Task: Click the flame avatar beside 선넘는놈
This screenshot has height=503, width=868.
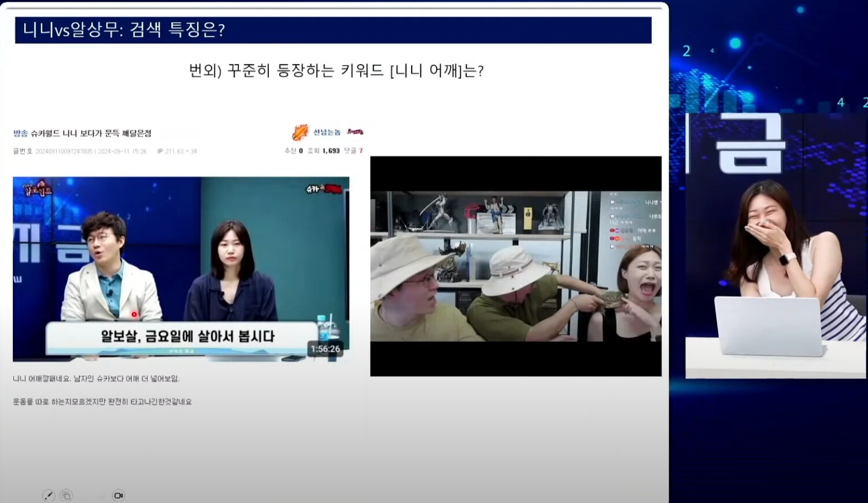Action: click(x=300, y=133)
